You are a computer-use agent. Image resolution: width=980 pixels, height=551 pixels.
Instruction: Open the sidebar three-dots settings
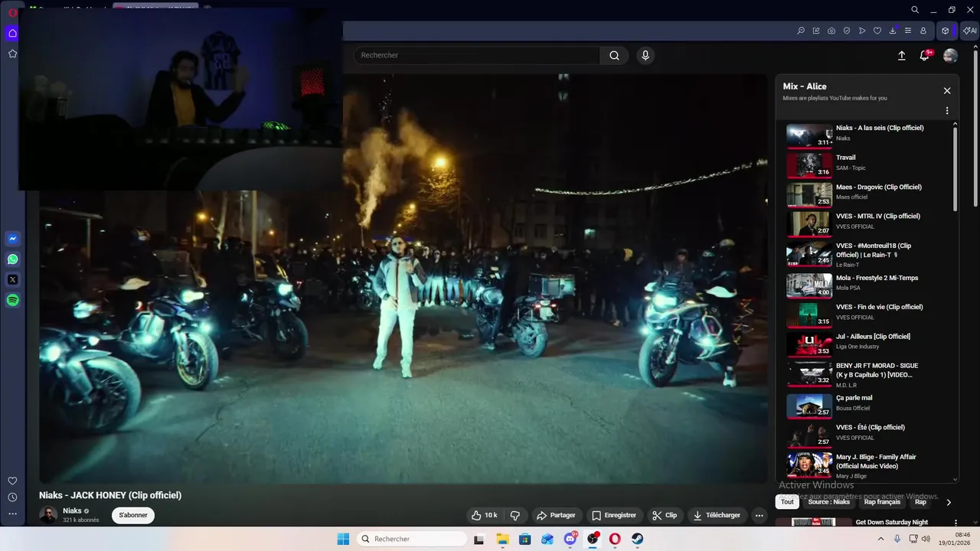[x=12, y=514]
